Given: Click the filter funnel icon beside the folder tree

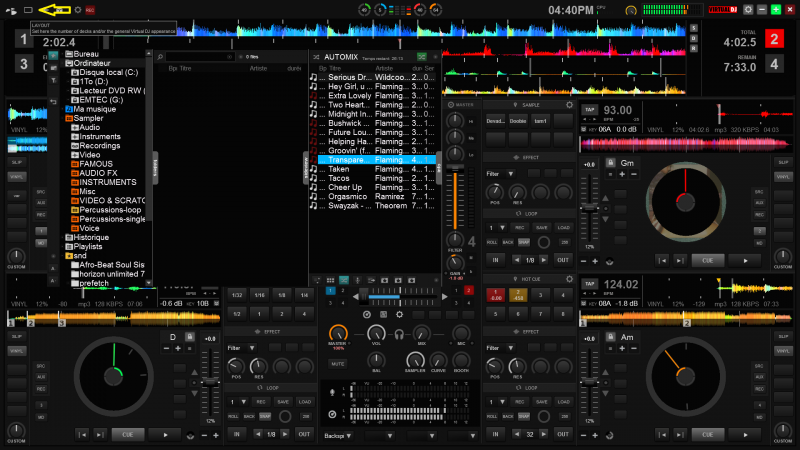Looking at the screenshot, I should [x=54, y=81].
